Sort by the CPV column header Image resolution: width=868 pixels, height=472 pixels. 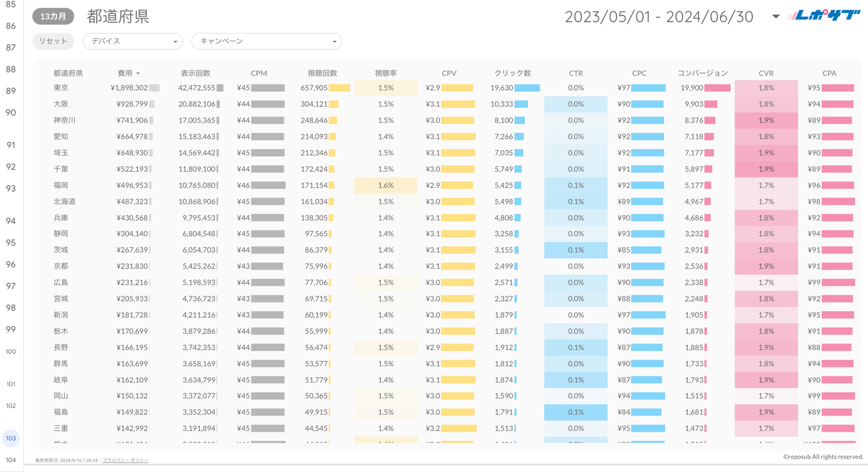[449, 73]
